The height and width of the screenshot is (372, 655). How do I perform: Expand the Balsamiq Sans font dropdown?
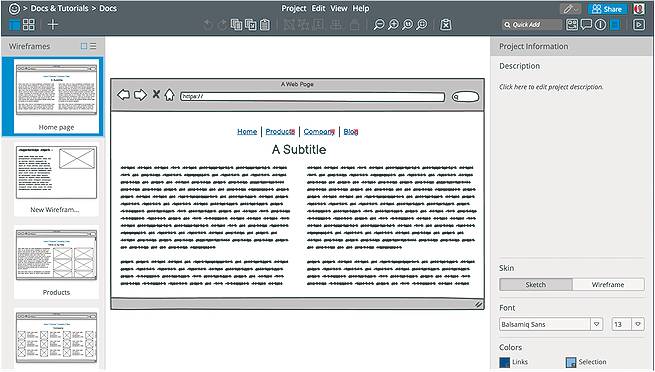click(597, 324)
